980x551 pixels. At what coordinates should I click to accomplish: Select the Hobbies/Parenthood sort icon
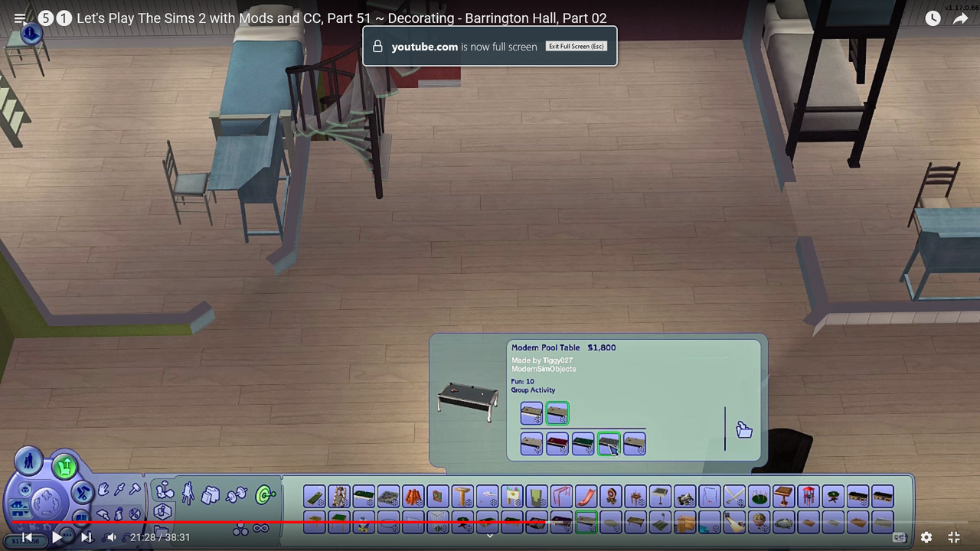click(x=165, y=489)
